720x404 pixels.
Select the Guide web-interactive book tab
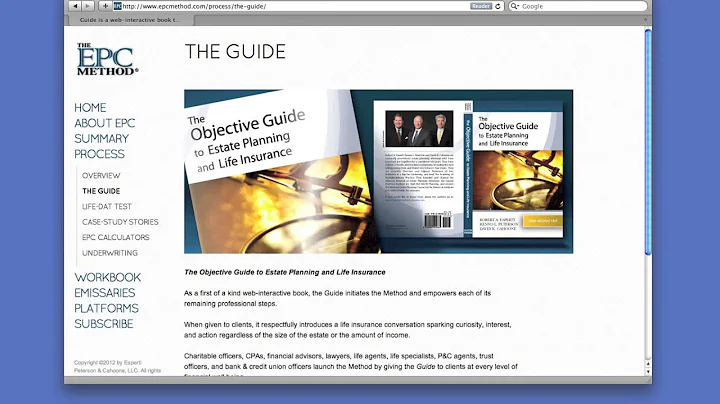(130, 20)
